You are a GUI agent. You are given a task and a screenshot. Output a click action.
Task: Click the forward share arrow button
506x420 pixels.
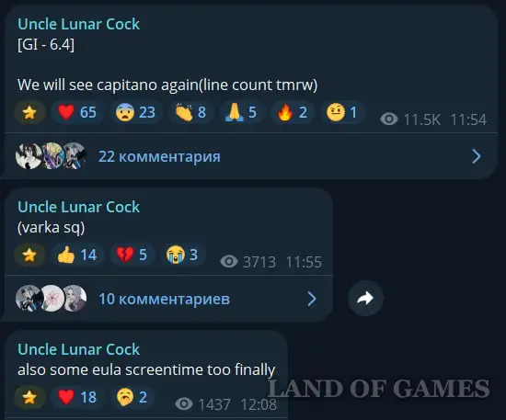coord(365,298)
